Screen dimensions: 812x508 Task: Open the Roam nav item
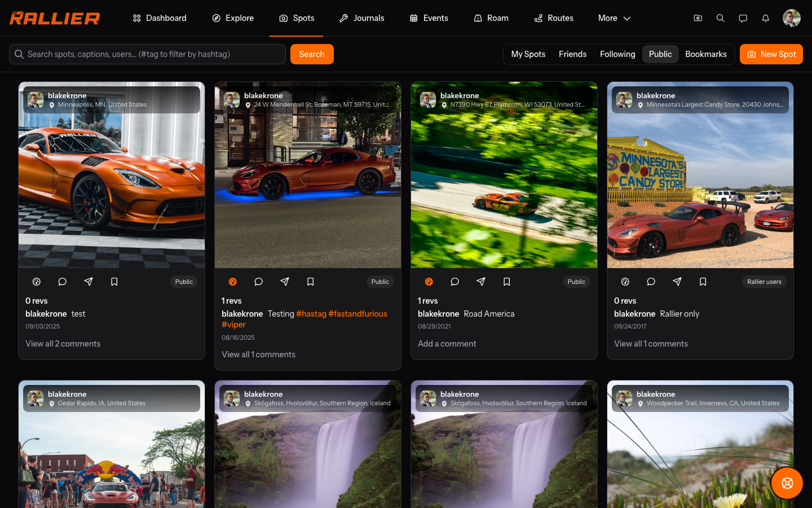click(491, 18)
